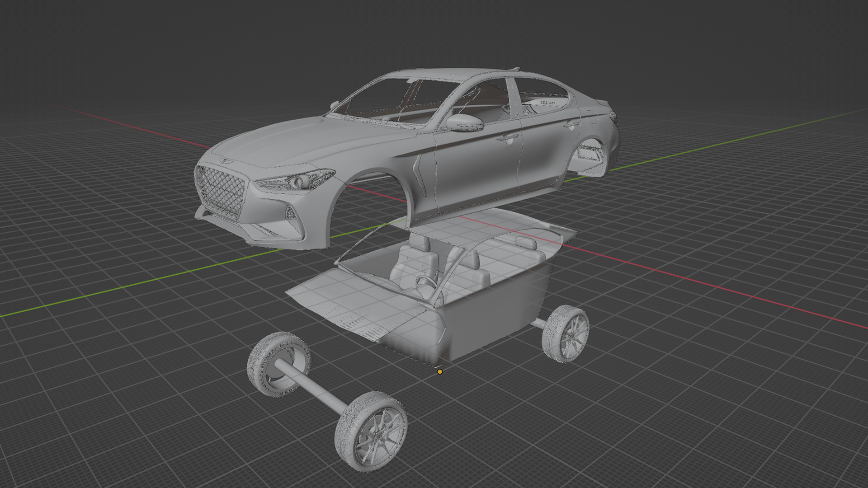Select the front wheel showing its spoked rim

[x=371, y=432]
